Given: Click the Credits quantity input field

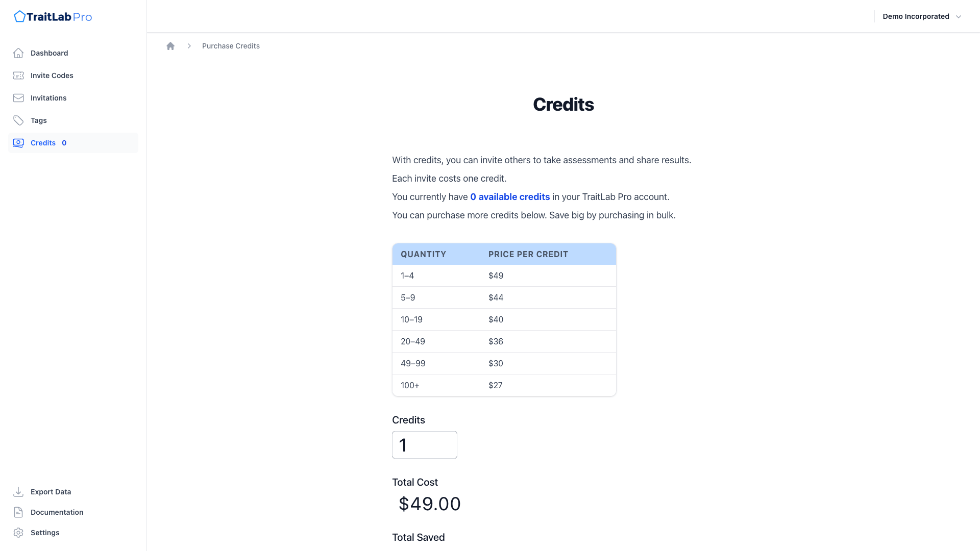Looking at the screenshot, I should 424,445.
